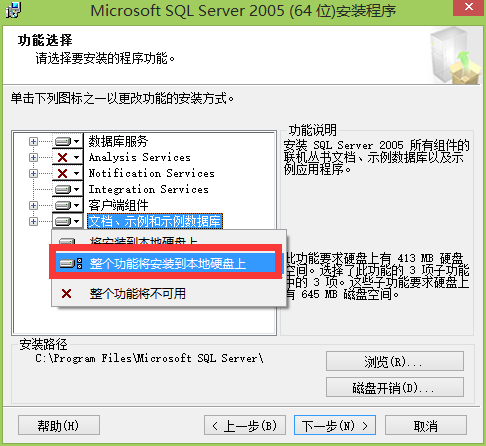Screen dimensions: 486x446
Task: Select Notification Services feature row
Action: point(152,173)
